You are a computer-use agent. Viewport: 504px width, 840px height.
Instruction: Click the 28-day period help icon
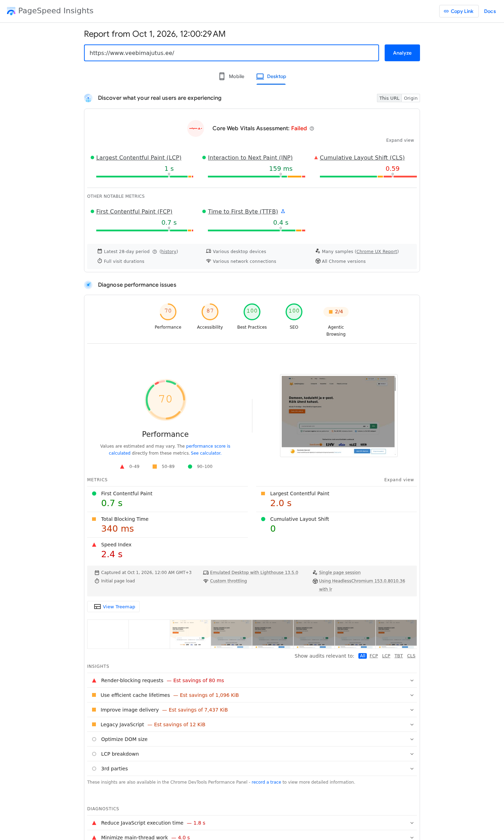(x=155, y=252)
